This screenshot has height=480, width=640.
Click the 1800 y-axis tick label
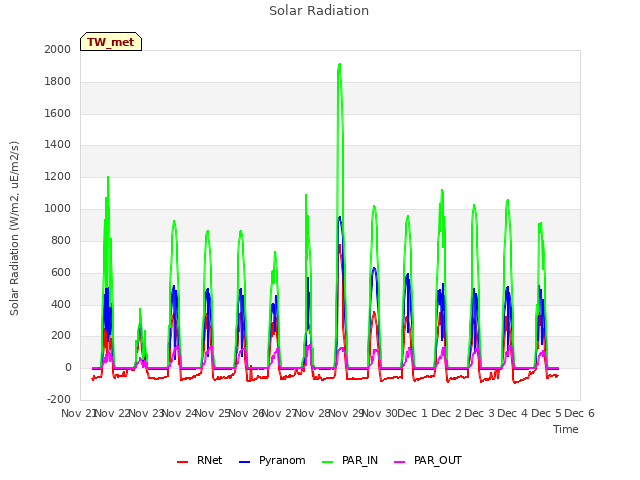coord(58,82)
